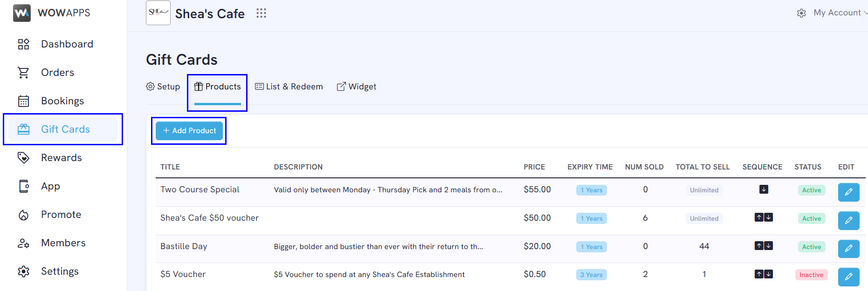Image resolution: width=868 pixels, height=291 pixels.
Task: Edit the Two Course Special product
Action: coord(848,192)
